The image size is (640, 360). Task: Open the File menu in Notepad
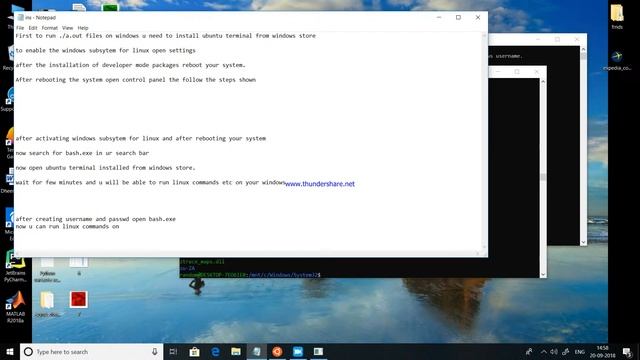coord(20,28)
